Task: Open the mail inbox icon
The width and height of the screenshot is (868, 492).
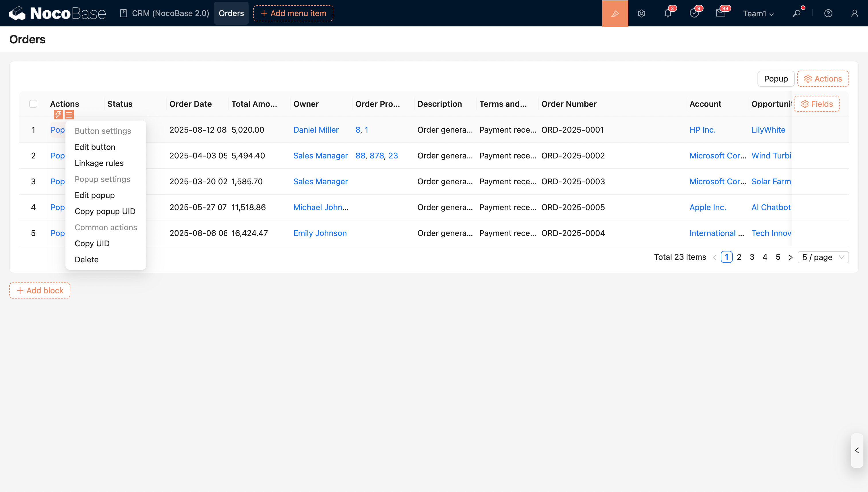Action: 720,13
